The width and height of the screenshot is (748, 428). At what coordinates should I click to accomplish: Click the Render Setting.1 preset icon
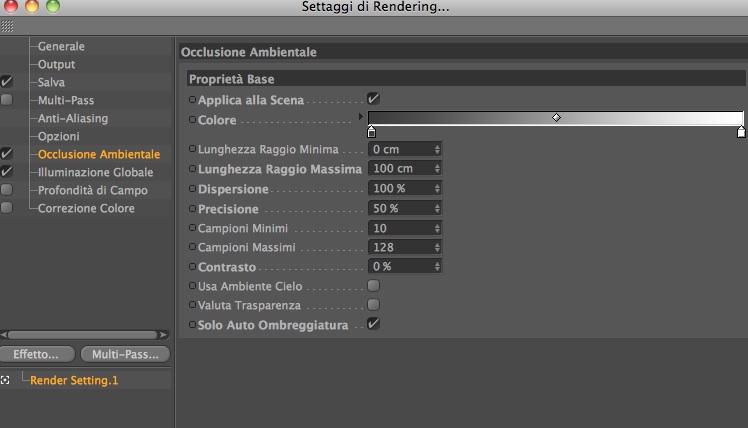[x=6, y=380]
